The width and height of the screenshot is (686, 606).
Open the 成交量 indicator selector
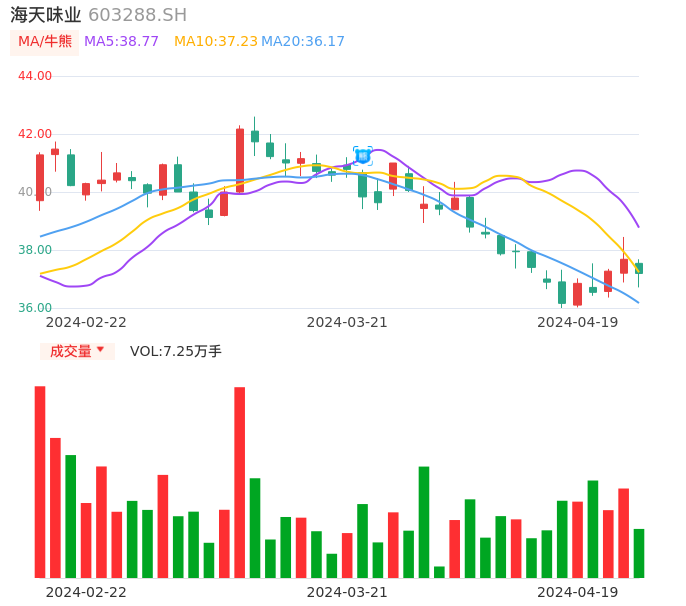(x=70, y=351)
